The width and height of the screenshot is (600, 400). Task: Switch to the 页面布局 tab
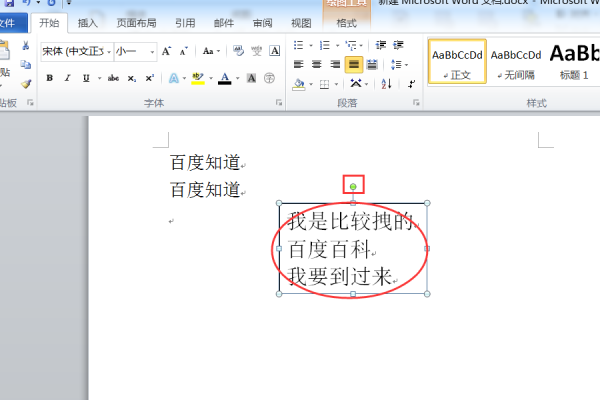(x=136, y=23)
